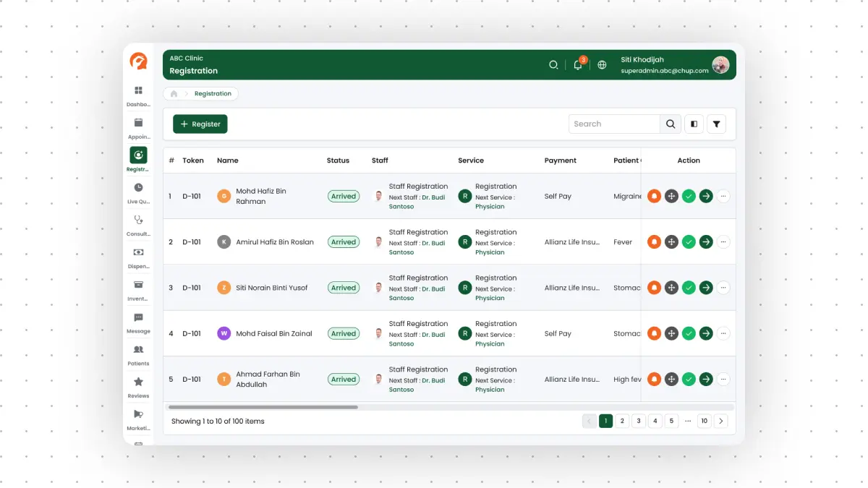Image resolution: width=868 pixels, height=488 pixels.
Task: Open notifications bell with badge 3
Action: (578, 64)
